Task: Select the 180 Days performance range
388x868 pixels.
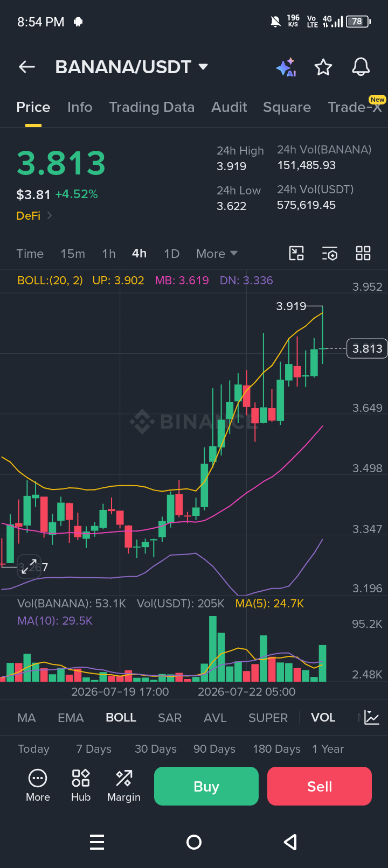Action: coord(276,749)
